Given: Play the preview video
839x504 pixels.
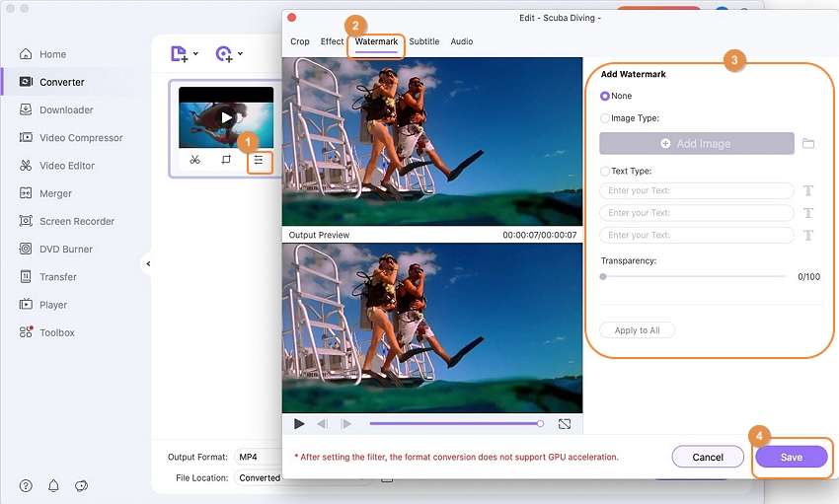Looking at the screenshot, I should coord(299,424).
